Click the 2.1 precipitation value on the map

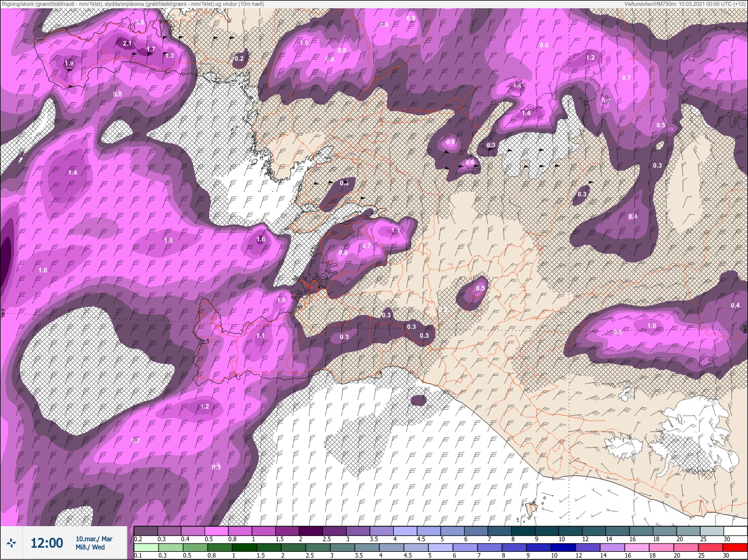pyautogui.click(x=128, y=43)
